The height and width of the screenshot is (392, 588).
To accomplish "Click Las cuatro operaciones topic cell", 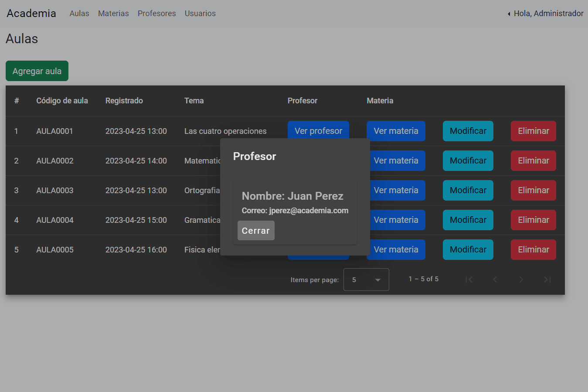I will [225, 131].
